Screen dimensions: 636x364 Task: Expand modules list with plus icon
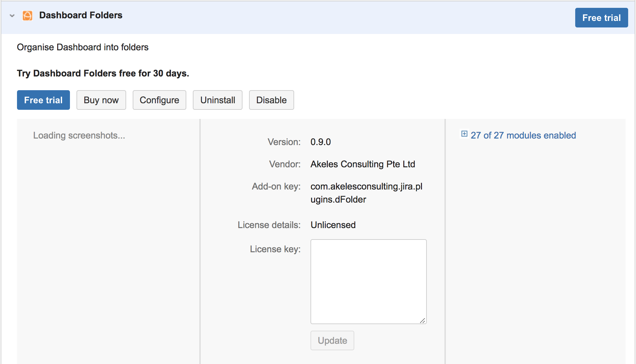pos(464,134)
